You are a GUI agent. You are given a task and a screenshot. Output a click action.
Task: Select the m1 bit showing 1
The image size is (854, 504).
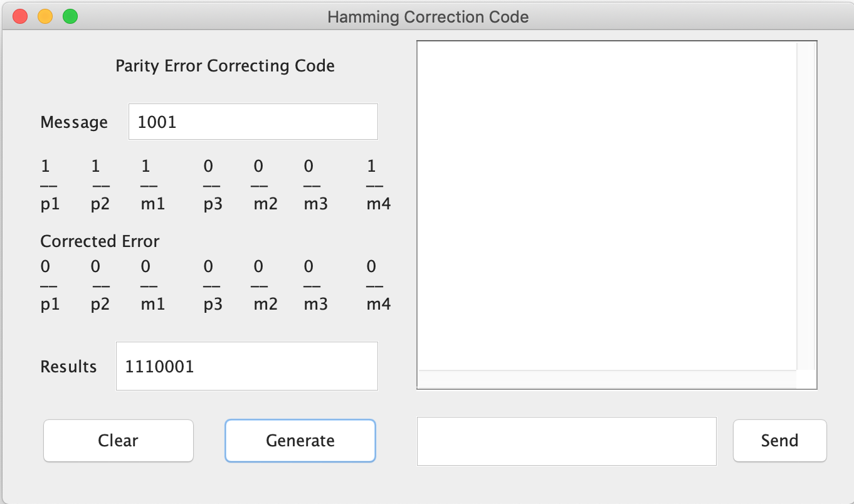(145, 165)
